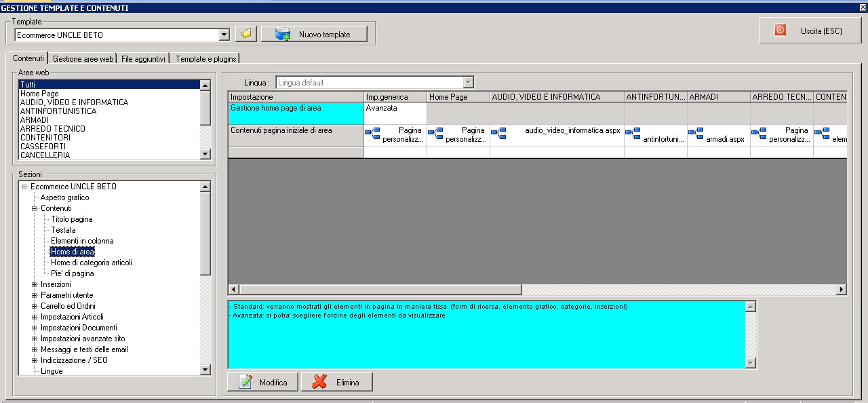Click the Elimina button
The image size is (868, 403).
point(337,382)
